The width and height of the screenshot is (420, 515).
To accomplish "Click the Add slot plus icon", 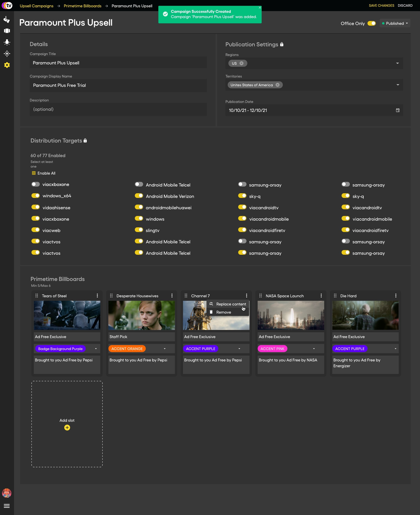I will coord(67,427).
